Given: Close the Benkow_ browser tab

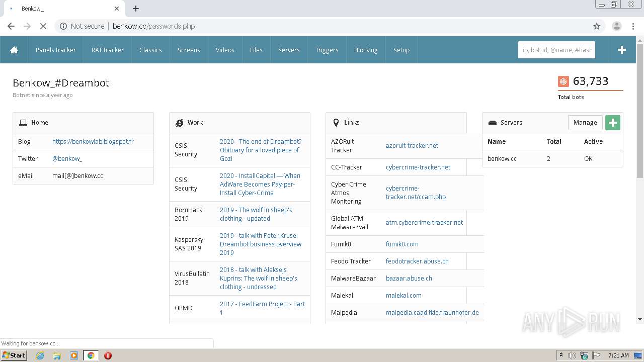Looking at the screenshot, I should click(x=117, y=9).
